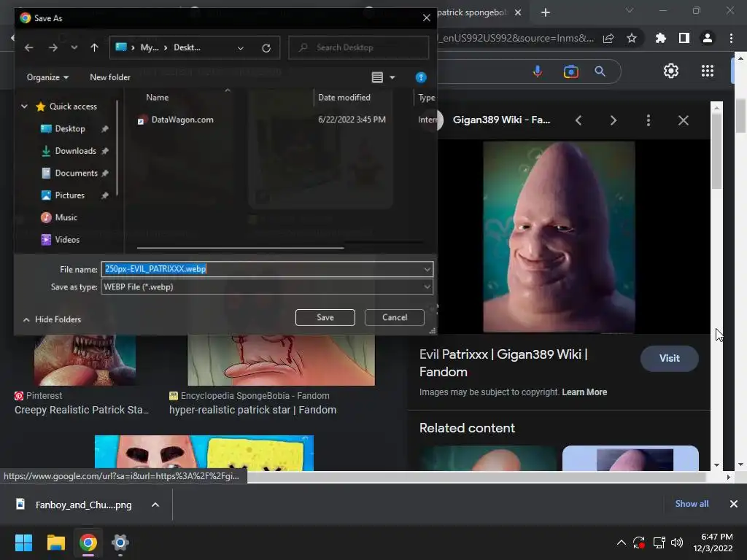Viewport: 747px width, 560px height.
Task: Select Pictures in Quick access
Action: coord(69,195)
